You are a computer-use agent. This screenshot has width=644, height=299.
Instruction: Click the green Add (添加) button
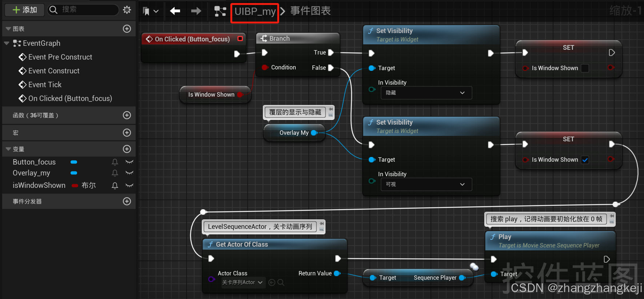tap(25, 10)
